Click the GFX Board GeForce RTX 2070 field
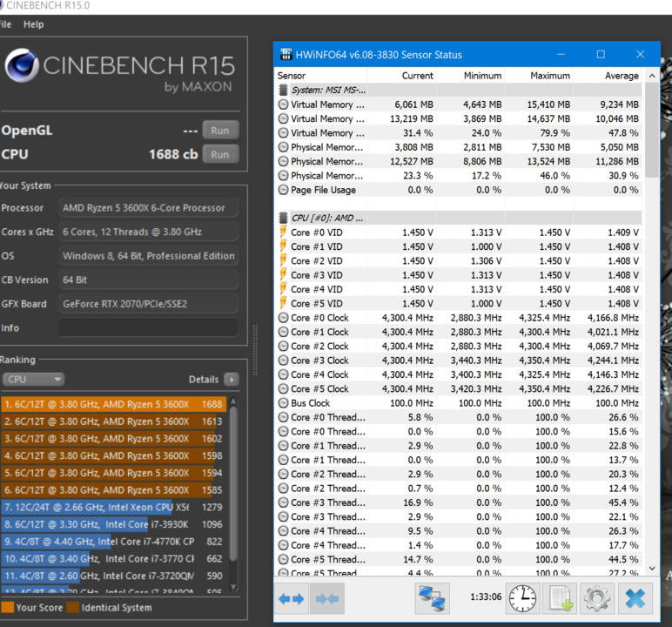Image resolution: width=672 pixels, height=627 pixels. pos(148,304)
